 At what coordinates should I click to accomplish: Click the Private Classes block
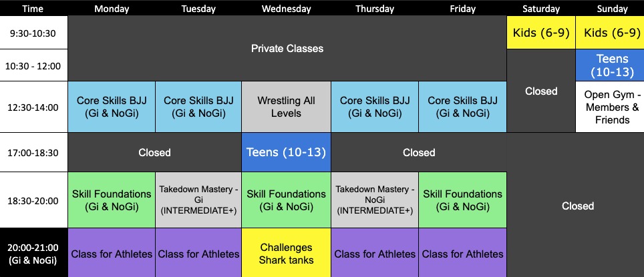287,49
